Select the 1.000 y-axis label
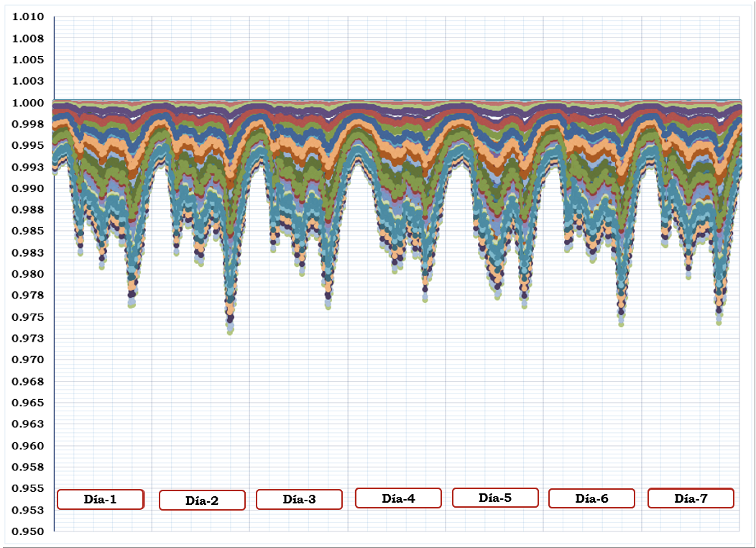This screenshot has width=756, height=548. pyautogui.click(x=29, y=103)
